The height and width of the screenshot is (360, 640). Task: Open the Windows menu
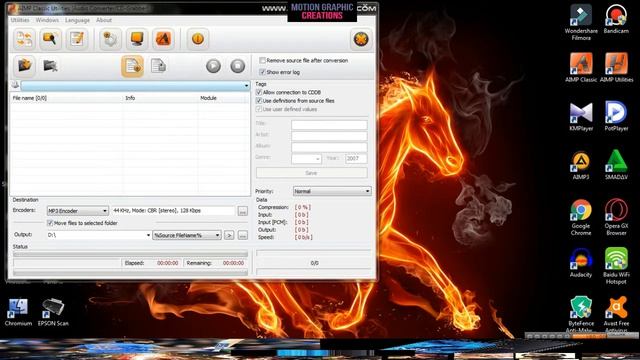[x=47, y=20]
